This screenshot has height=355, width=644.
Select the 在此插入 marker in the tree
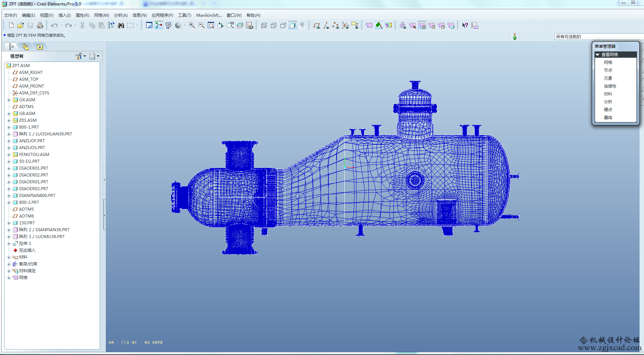coord(27,250)
